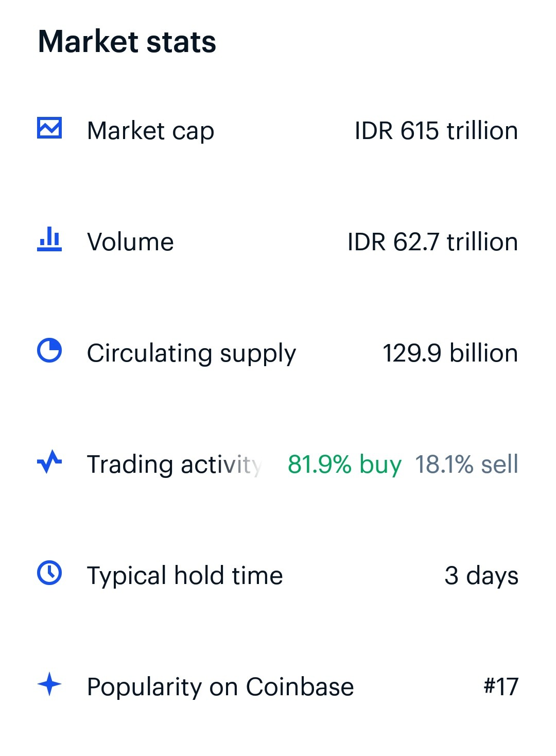Click the 129.9 billion value
The width and height of the screenshot is (556, 756).
(450, 353)
